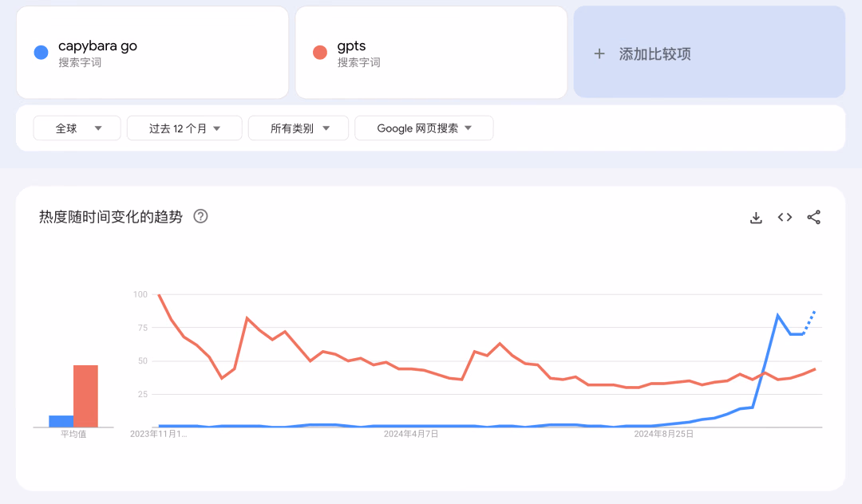Image resolution: width=862 pixels, height=504 pixels.
Task: Click the red dot for gpts
Action: (320, 52)
